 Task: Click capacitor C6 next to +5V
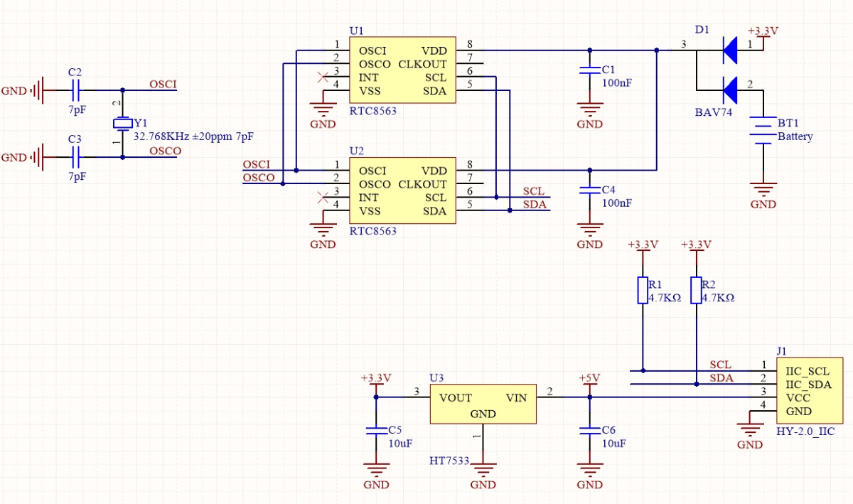point(589,431)
